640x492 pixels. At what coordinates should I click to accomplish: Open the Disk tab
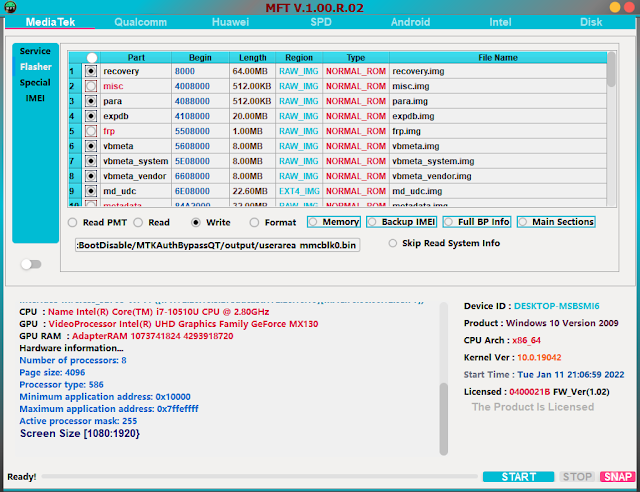pyautogui.click(x=591, y=22)
